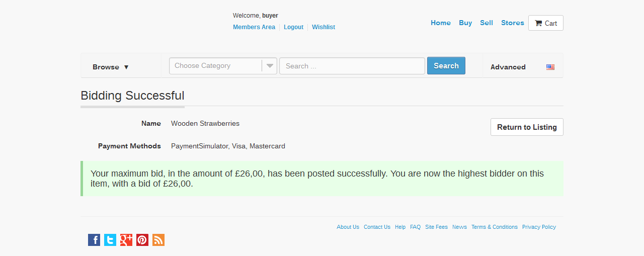644x256 pixels.
Task: Open the Members Area link
Action: 254,27
